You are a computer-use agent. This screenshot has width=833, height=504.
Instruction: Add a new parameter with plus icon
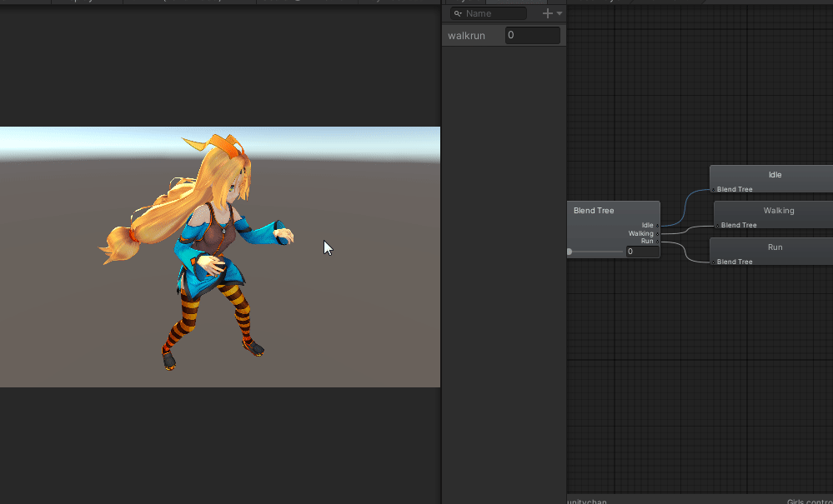(547, 13)
